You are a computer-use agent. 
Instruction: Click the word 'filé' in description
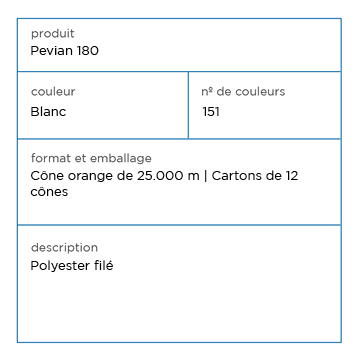104,266
